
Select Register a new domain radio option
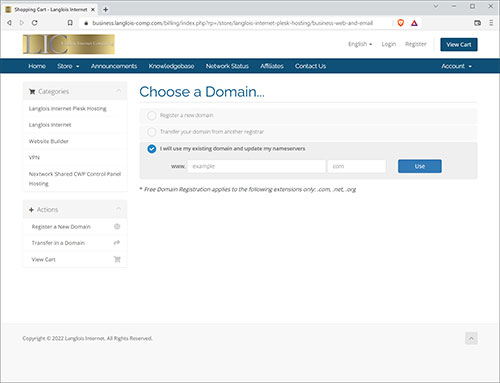pyautogui.click(x=152, y=116)
